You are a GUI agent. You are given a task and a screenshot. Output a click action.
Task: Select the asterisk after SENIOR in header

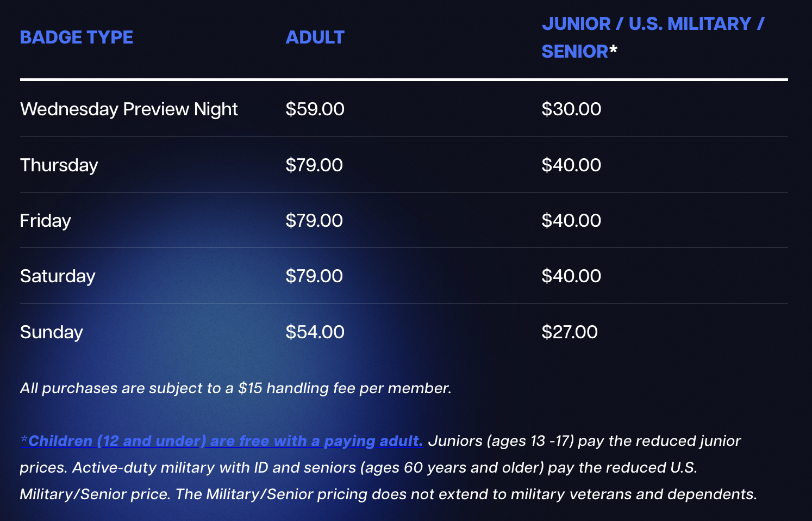pos(613,50)
